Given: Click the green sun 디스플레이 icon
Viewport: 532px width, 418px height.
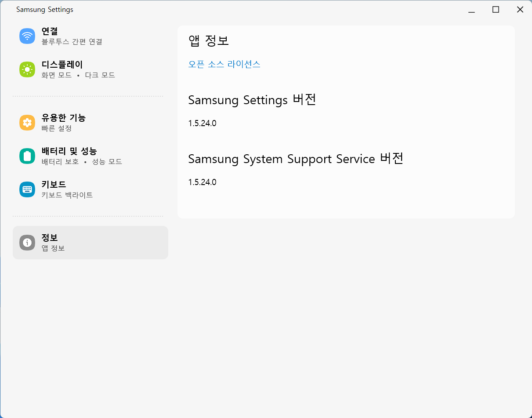Looking at the screenshot, I should pyautogui.click(x=27, y=69).
